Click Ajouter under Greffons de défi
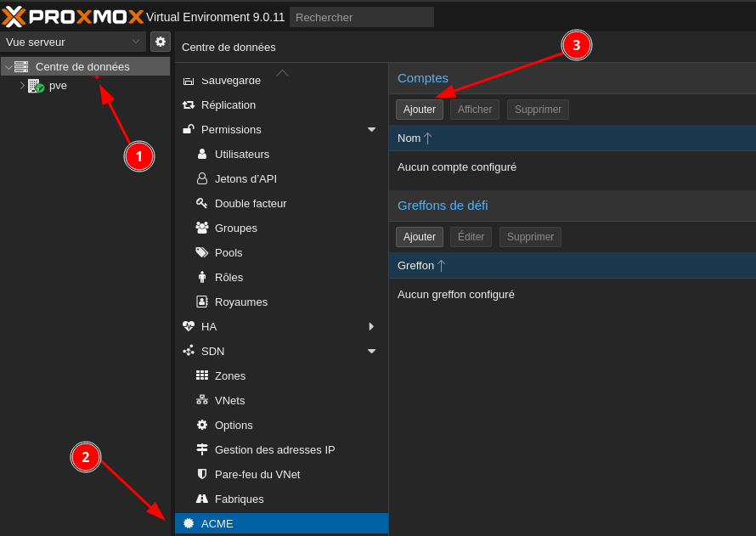756x536 pixels. click(x=419, y=237)
